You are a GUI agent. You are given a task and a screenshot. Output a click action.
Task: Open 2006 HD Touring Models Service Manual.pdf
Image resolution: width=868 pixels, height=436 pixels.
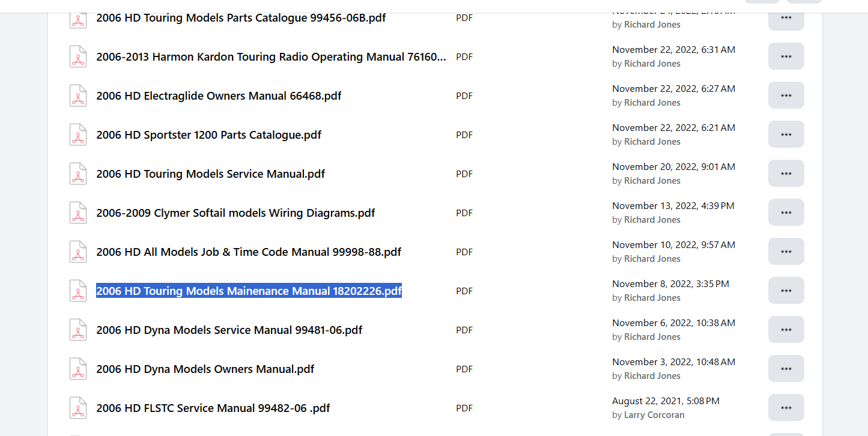pos(210,174)
